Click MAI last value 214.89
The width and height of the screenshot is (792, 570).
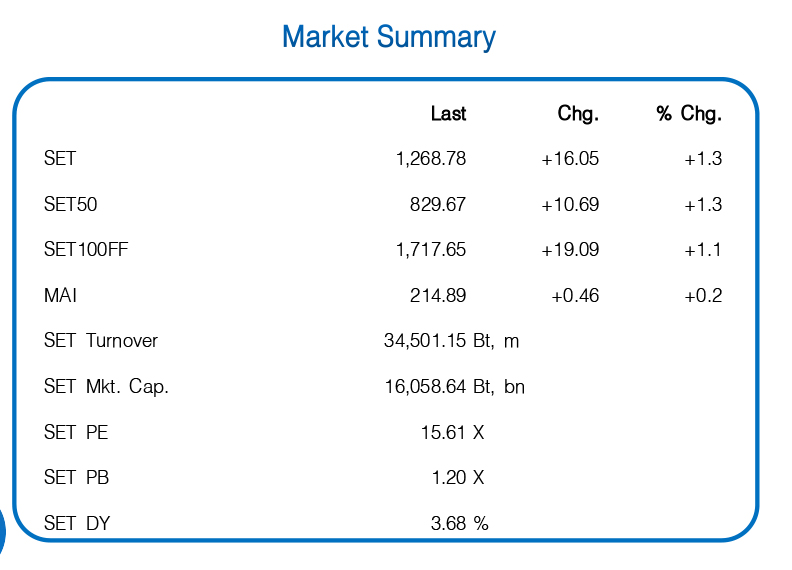coord(438,296)
